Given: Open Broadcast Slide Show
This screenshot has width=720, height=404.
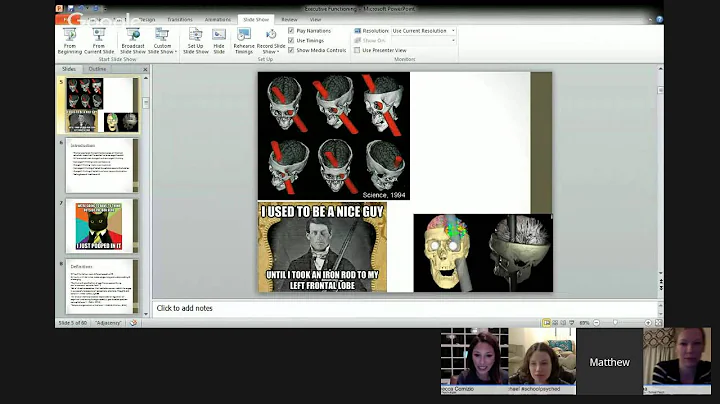Looking at the screenshot, I should point(133,41).
